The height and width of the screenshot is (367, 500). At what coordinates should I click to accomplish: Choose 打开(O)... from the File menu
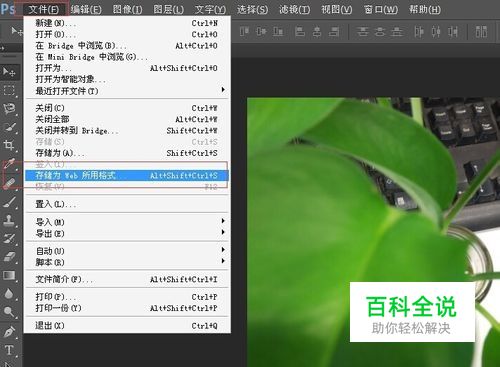tap(128, 34)
